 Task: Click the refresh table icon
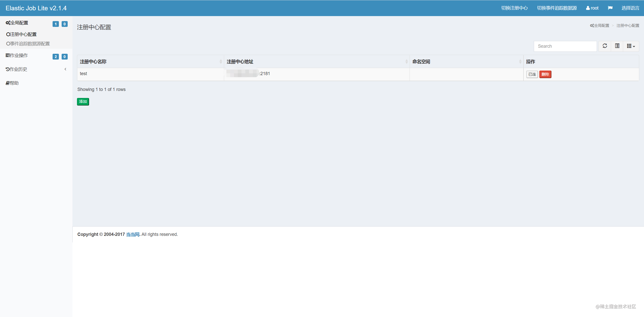[x=605, y=46]
